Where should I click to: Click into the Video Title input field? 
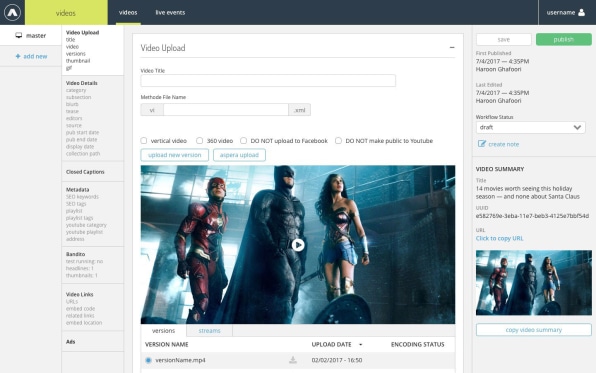point(268,81)
